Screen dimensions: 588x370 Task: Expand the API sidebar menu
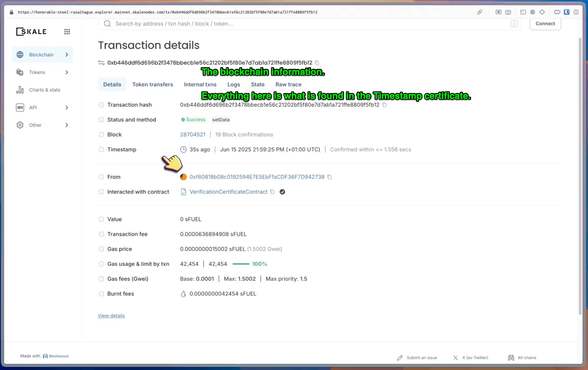click(x=66, y=108)
